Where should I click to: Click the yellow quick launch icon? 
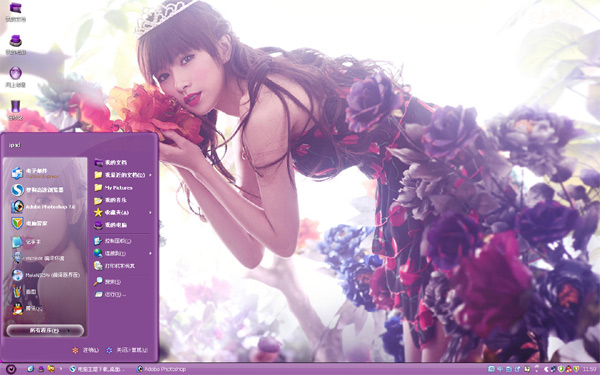click(51, 369)
